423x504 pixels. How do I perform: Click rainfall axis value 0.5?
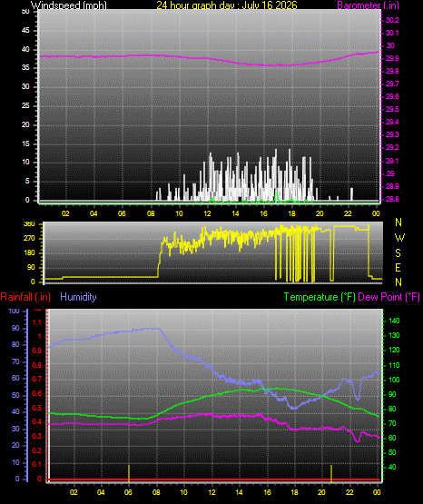(x=37, y=408)
